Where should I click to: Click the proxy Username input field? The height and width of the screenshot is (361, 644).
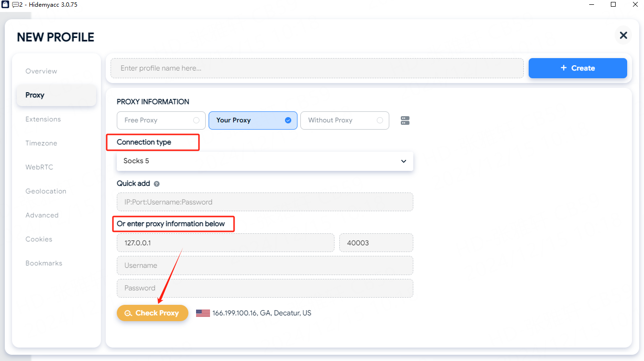[x=264, y=265]
